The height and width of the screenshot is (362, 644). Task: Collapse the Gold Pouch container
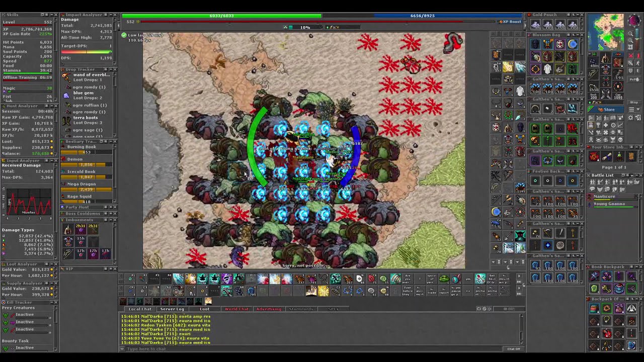(578, 15)
